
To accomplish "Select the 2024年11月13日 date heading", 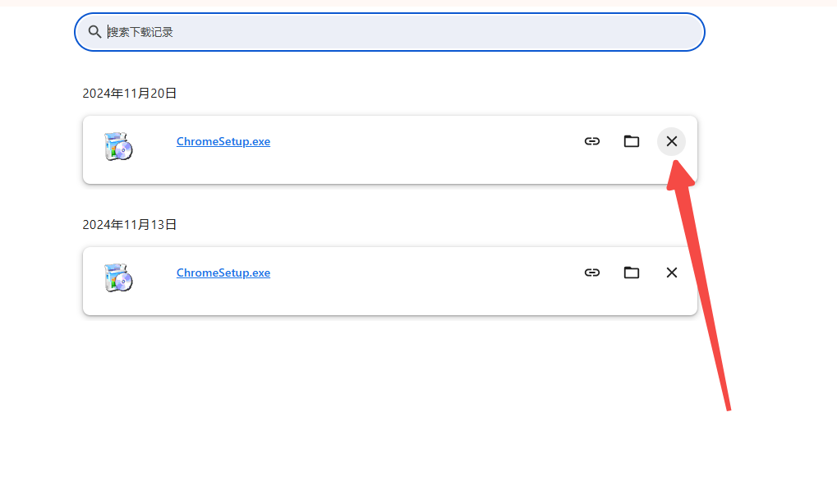I will coord(129,225).
